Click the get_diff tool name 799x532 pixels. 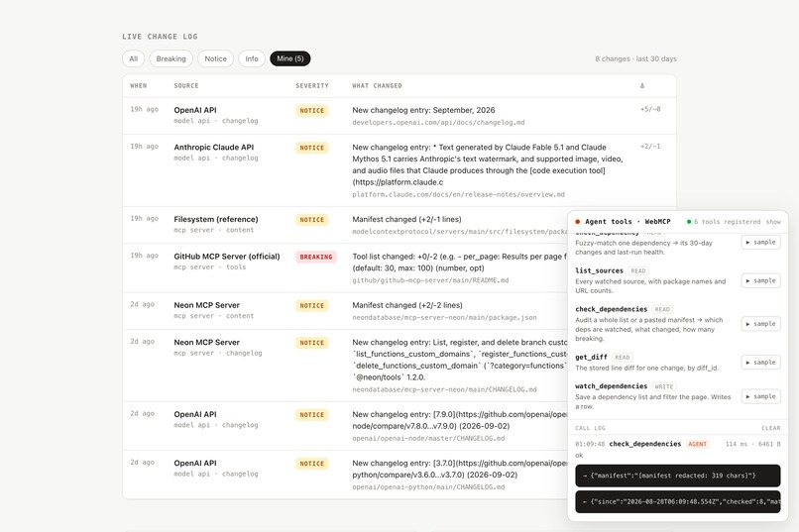[x=591, y=358]
